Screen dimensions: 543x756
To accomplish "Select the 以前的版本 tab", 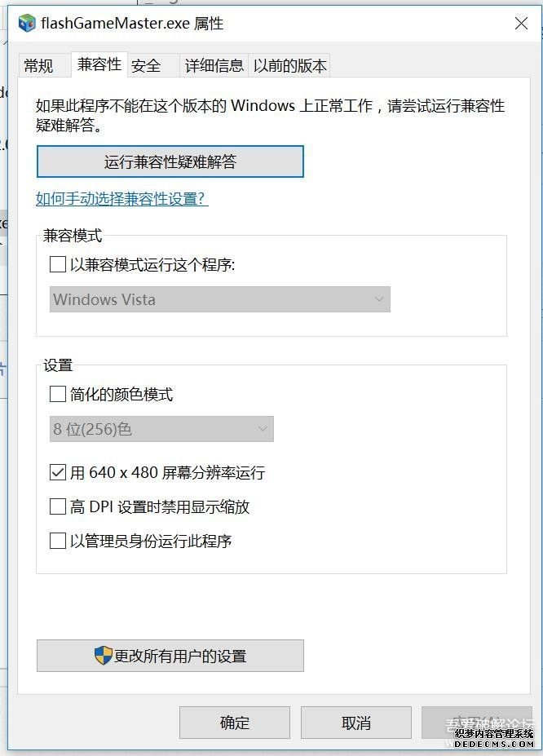I will pyautogui.click(x=289, y=65).
